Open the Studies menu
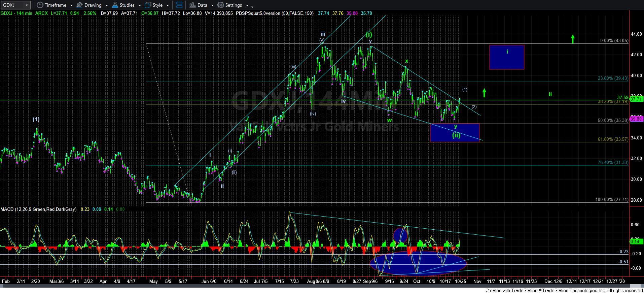This screenshot has width=644, height=293. pos(127,5)
